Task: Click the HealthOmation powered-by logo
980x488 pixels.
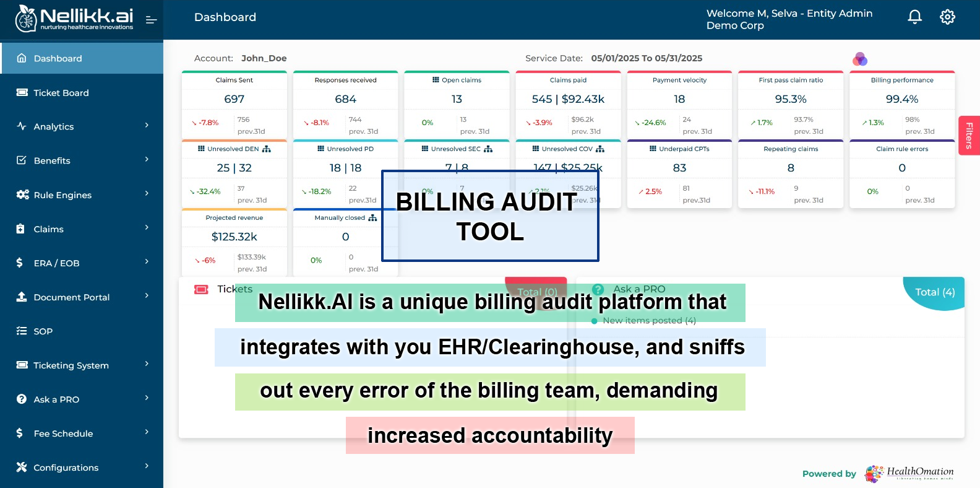Action: tap(909, 474)
